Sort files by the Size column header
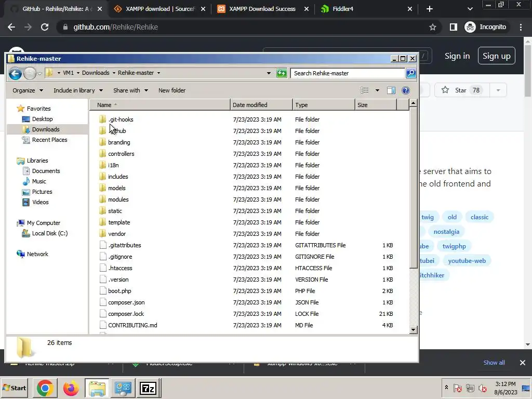Screen dimensions: 532x399 (x=376, y=105)
